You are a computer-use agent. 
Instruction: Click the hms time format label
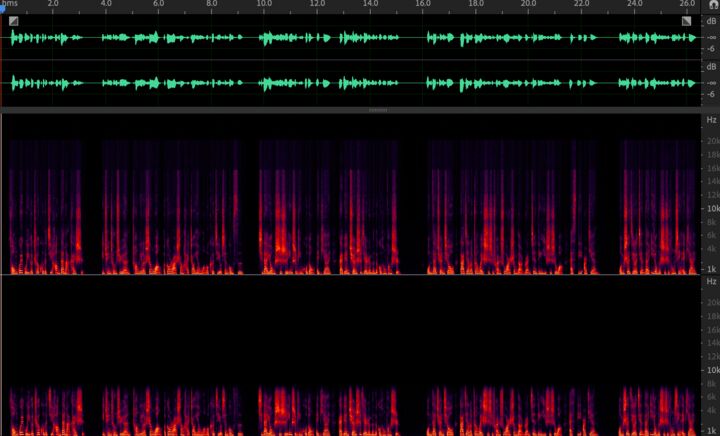coord(11,4)
